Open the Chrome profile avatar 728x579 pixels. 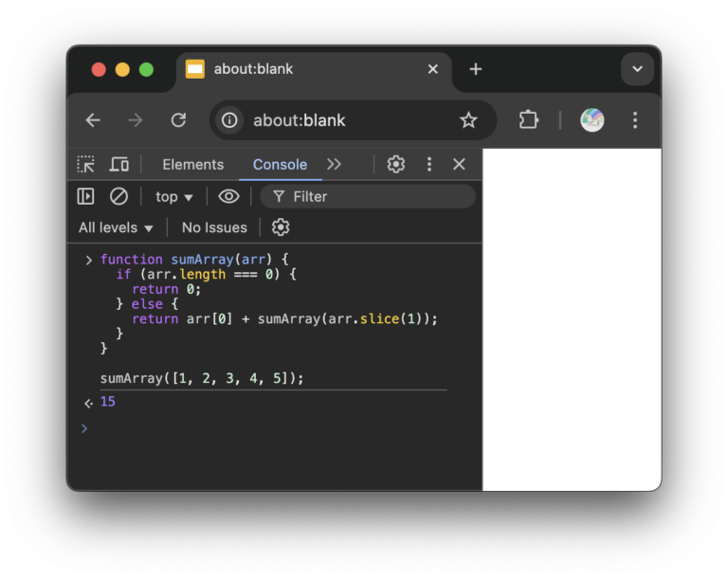tap(591, 120)
